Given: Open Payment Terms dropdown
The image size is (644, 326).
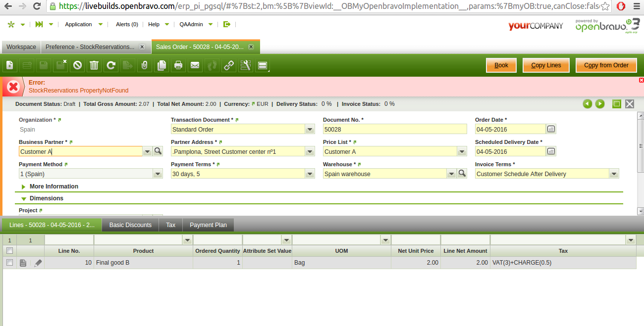Looking at the screenshot, I should [x=310, y=174].
